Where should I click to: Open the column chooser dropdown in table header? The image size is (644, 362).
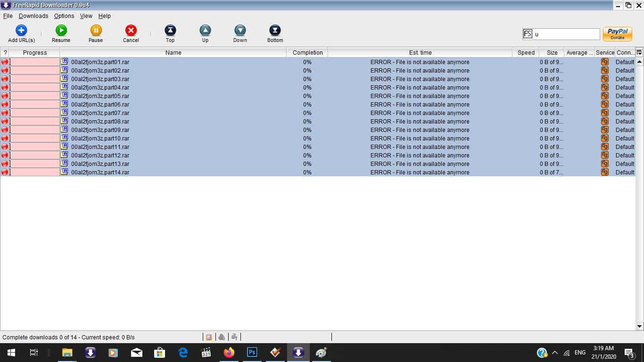(x=639, y=52)
